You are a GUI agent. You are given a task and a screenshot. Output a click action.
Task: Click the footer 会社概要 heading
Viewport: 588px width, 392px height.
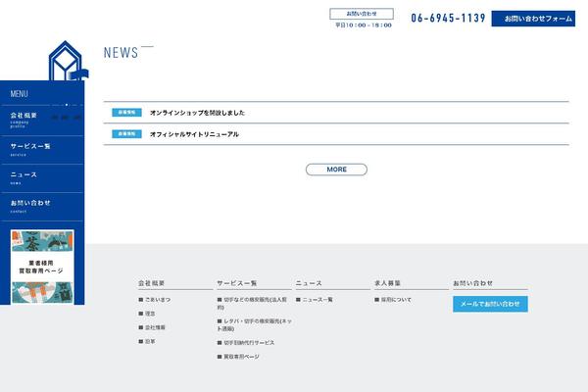152,283
